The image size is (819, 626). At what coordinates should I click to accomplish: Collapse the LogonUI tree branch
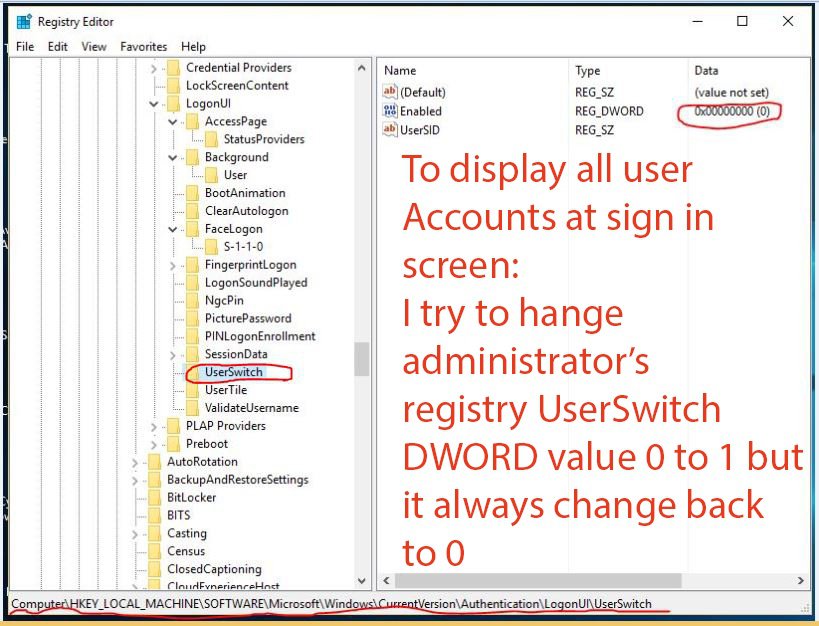point(152,103)
